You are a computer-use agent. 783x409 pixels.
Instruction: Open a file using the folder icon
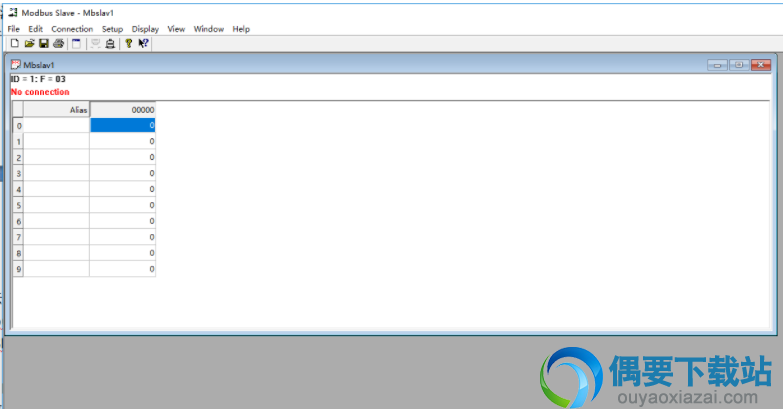(x=29, y=43)
